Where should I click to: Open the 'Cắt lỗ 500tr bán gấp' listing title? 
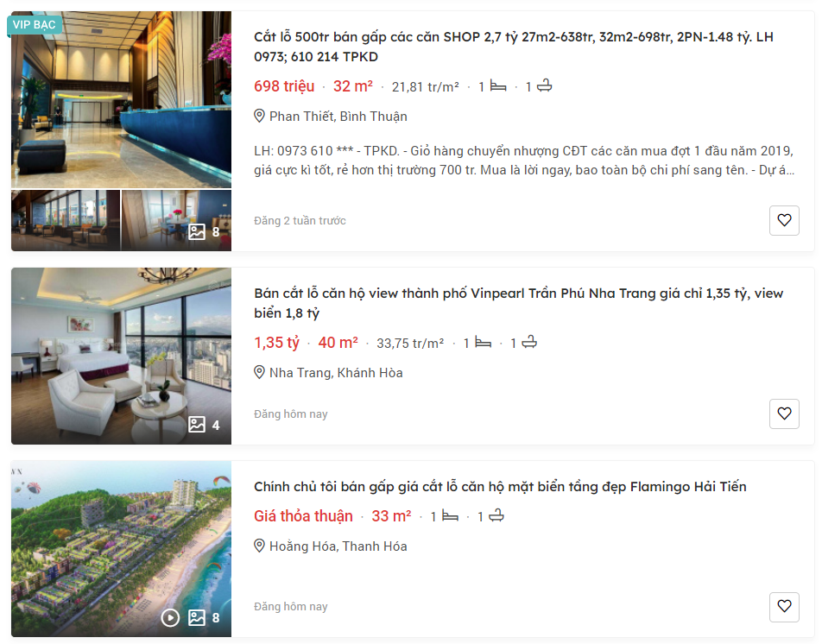pyautogui.click(x=514, y=47)
